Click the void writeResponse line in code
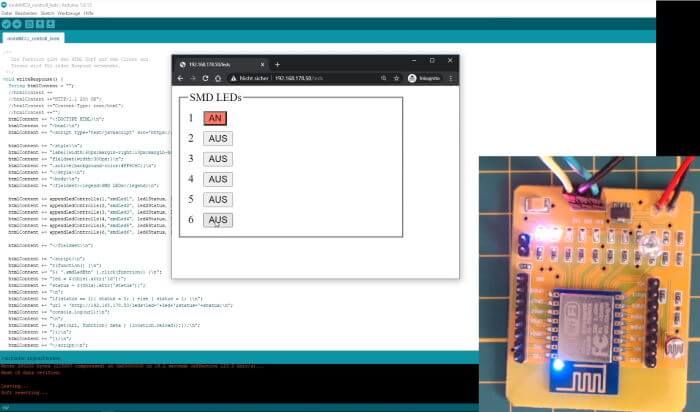 coord(33,79)
